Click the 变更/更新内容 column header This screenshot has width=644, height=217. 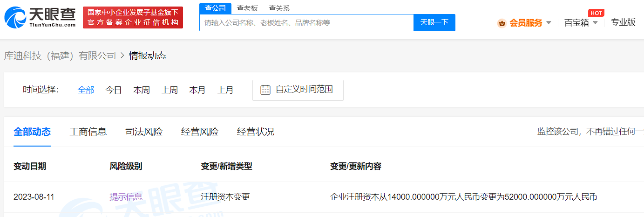(x=356, y=166)
